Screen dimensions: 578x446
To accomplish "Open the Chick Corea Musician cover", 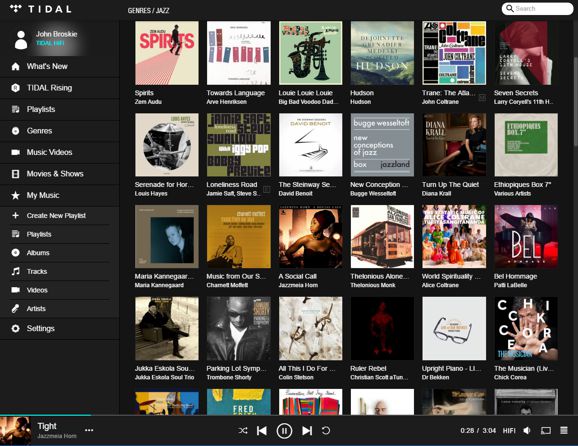I will [526, 328].
